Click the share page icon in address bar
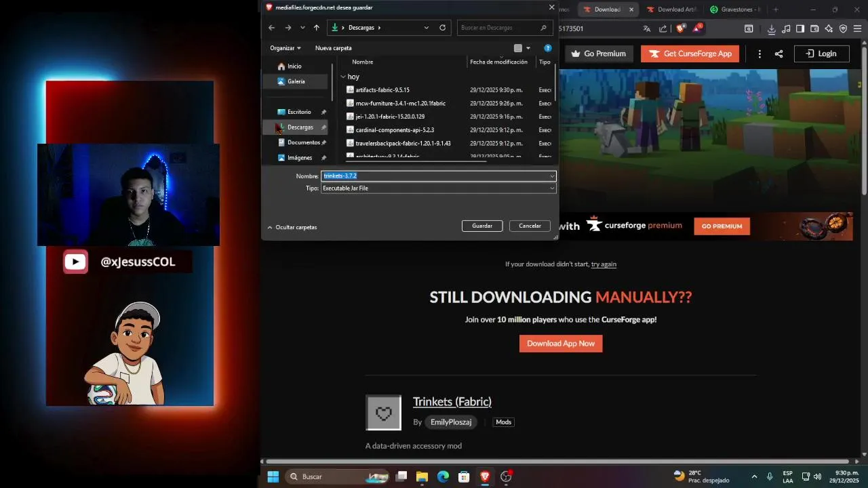Viewport: 868px width, 488px height. click(x=663, y=28)
